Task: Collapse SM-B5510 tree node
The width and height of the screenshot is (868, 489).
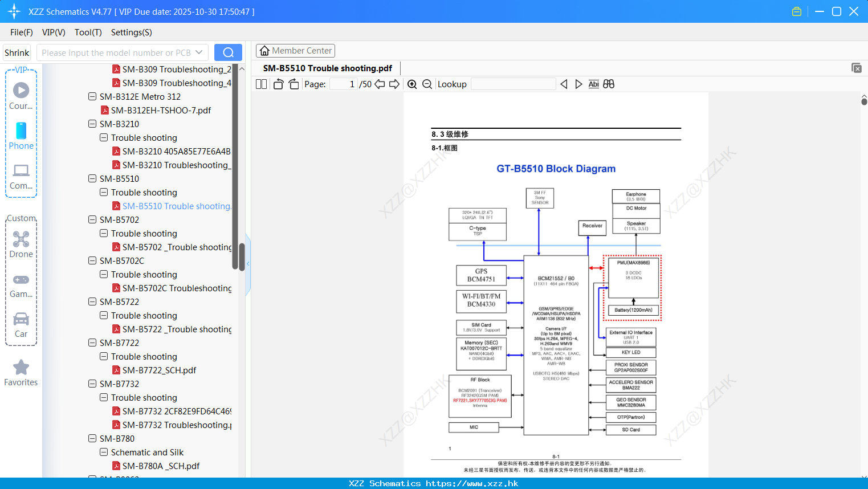Action: point(92,178)
